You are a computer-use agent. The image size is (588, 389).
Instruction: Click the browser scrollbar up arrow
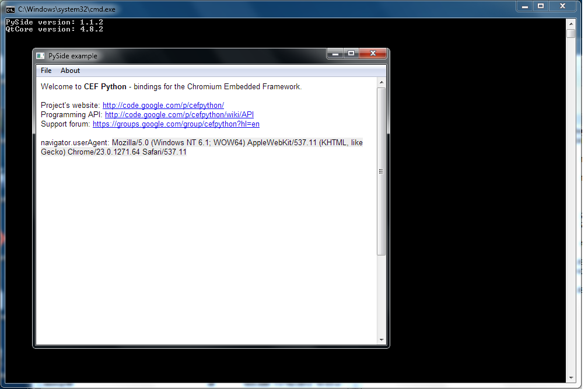click(x=382, y=81)
